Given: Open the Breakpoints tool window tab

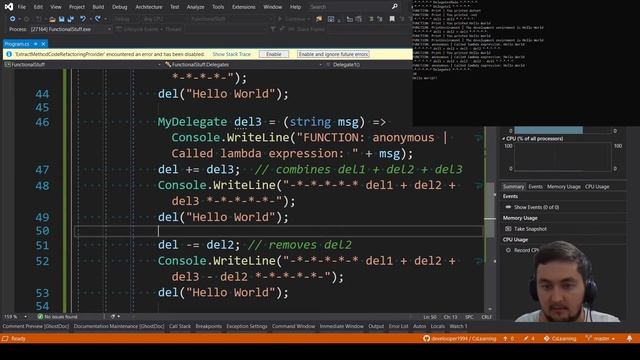Looking at the screenshot, I should tap(209, 326).
